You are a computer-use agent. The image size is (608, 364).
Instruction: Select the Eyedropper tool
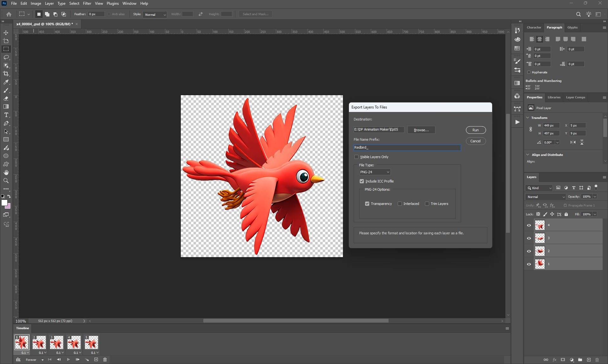tap(6, 82)
